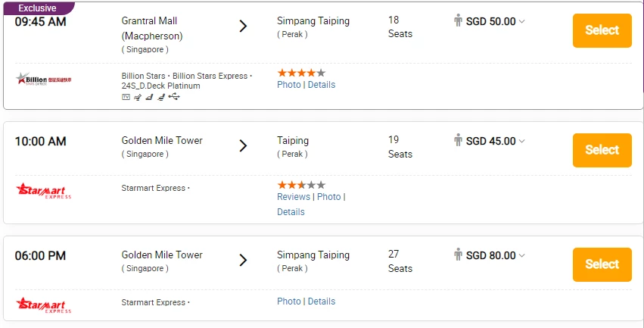Open Details link for the 06:00 PM trip
This screenshot has width=644, height=328.
tap(322, 301)
